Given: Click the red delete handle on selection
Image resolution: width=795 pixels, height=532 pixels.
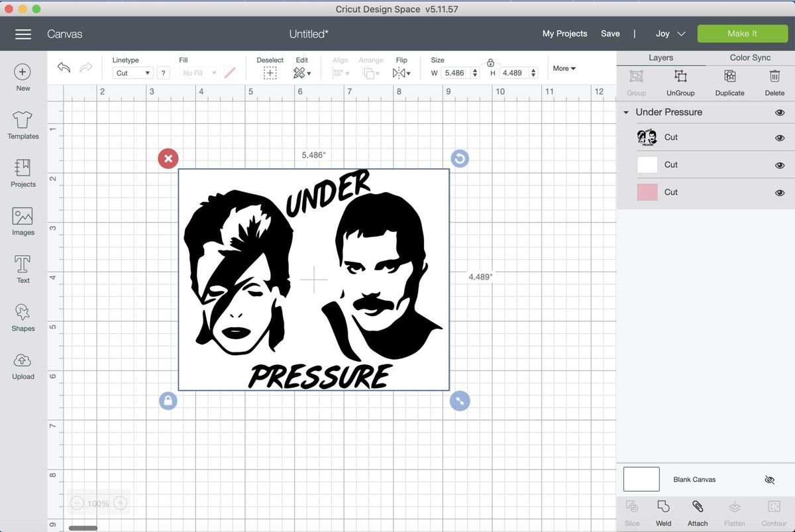Looking at the screenshot, I should 168,158.
